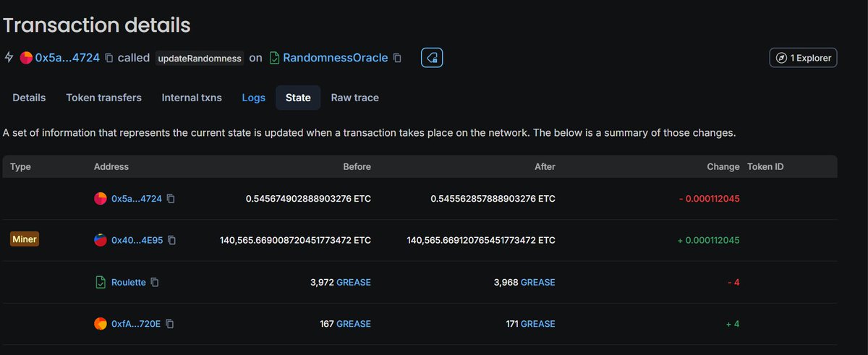868x355 pixels.
Task: Copy RandomnessOracle contract address
Action: 397,58
